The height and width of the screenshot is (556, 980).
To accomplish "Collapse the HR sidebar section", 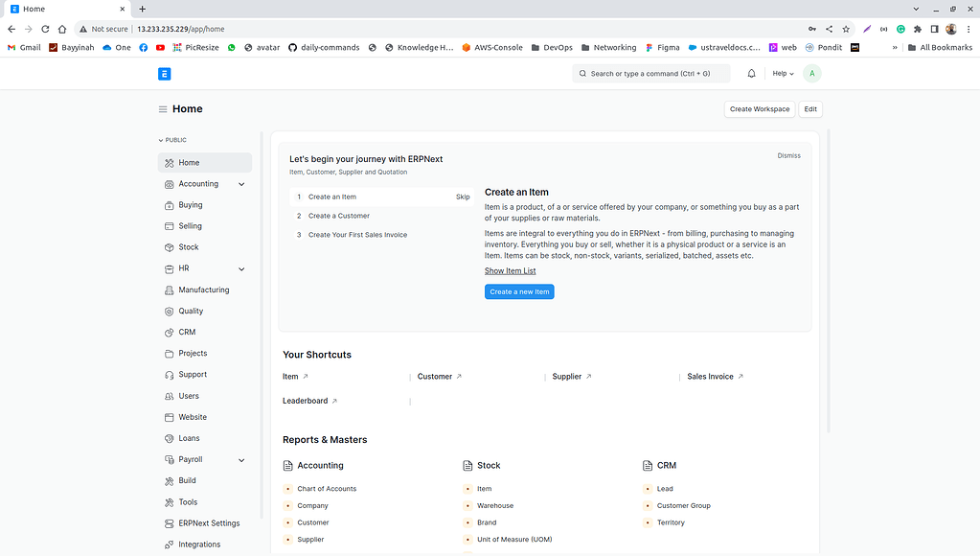I will click(240, 268).
